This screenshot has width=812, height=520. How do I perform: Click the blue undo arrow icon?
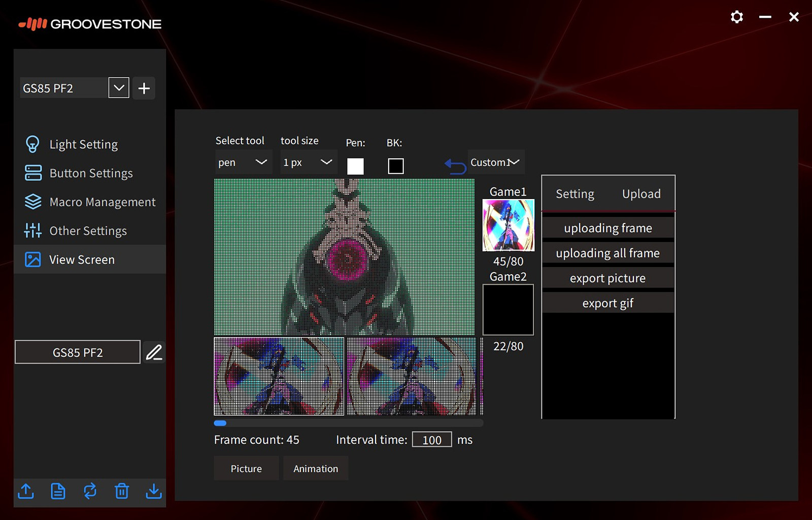(455, 166)
